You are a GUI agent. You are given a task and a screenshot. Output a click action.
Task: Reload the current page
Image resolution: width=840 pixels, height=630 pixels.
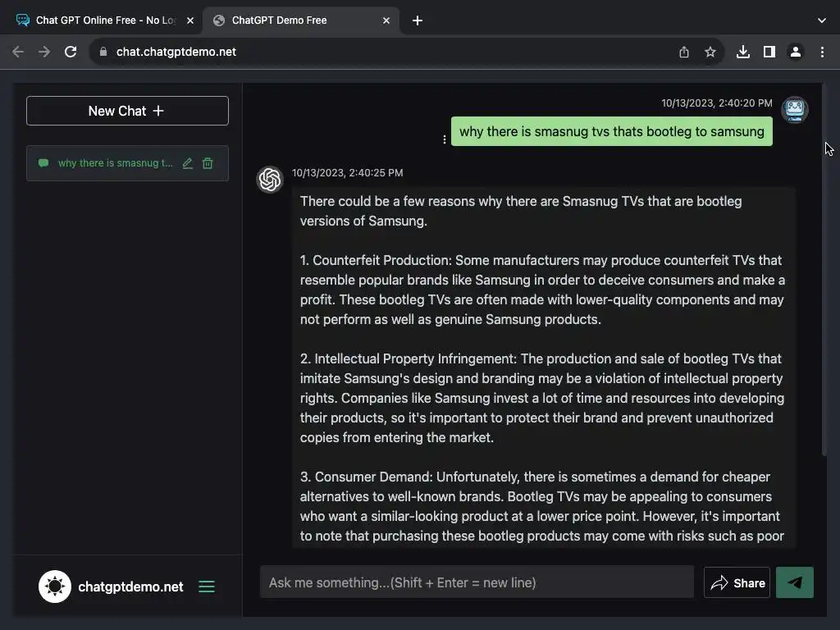pyautogui.click(x=71, y=52)
